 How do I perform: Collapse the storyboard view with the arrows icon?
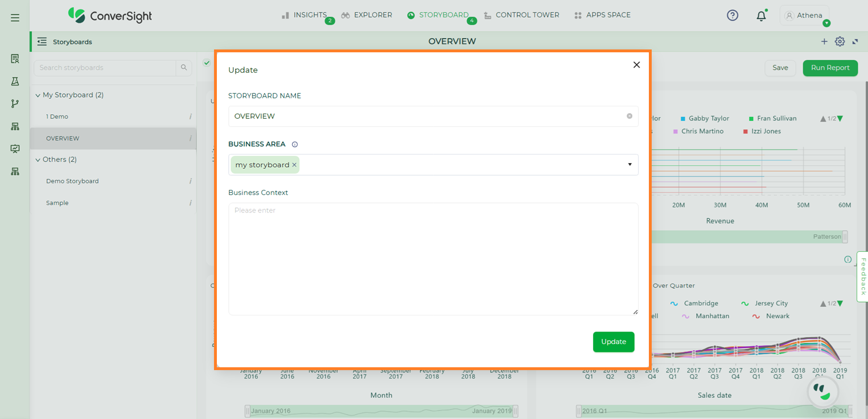pos(855,42)
